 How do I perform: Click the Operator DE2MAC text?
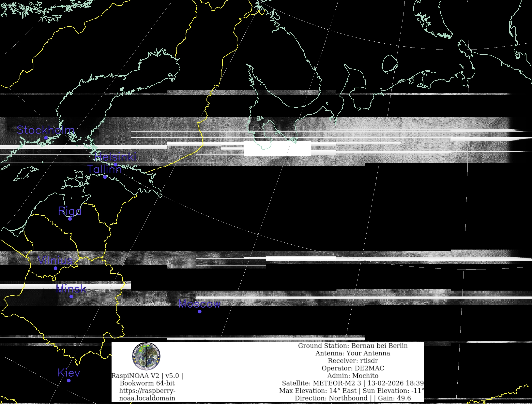[x=353, y=368]
